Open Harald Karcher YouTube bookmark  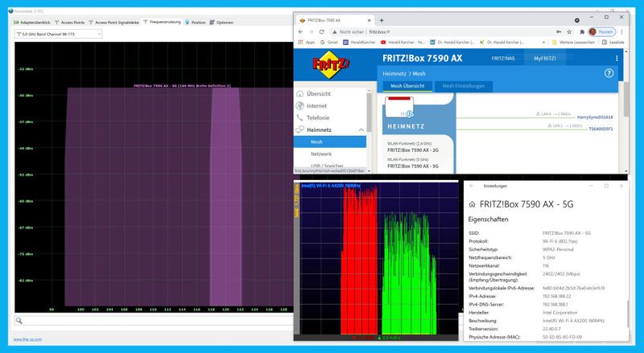tap(403, 43)
